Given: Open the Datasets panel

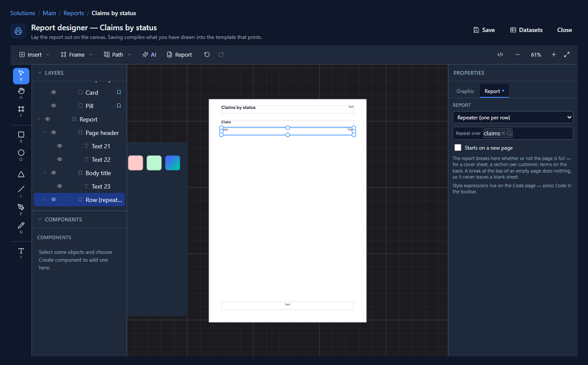Looking at the screenshot, I should pos(526,30).
